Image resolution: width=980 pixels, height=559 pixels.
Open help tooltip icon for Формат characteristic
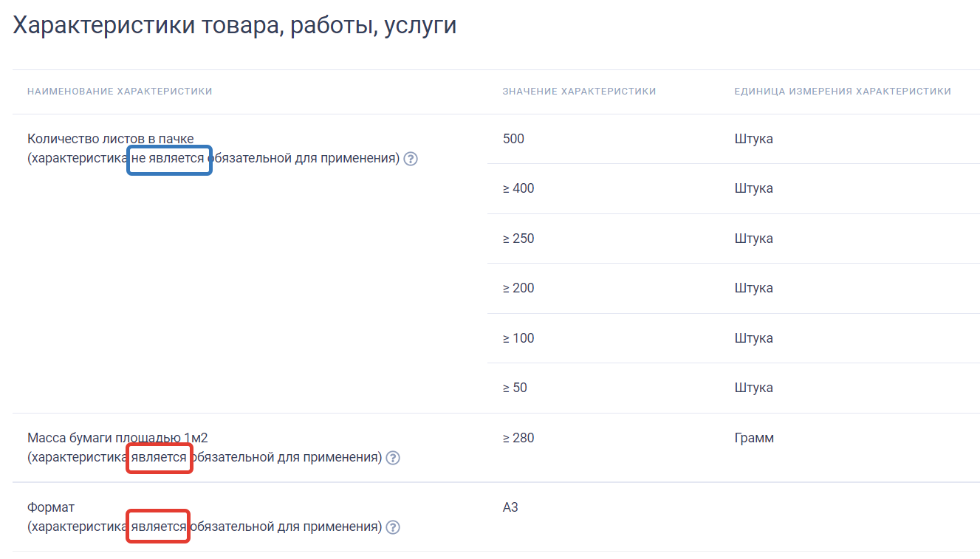coord(393,527)
